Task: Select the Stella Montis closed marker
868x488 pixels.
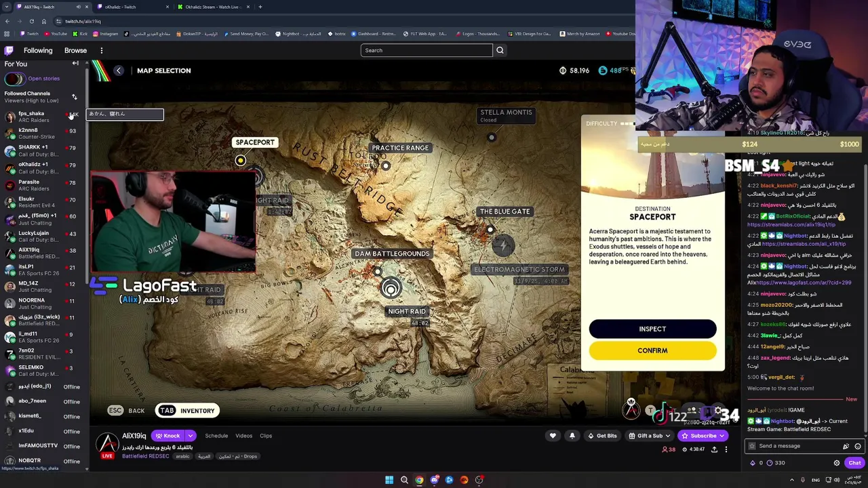Action: point(492,138)
